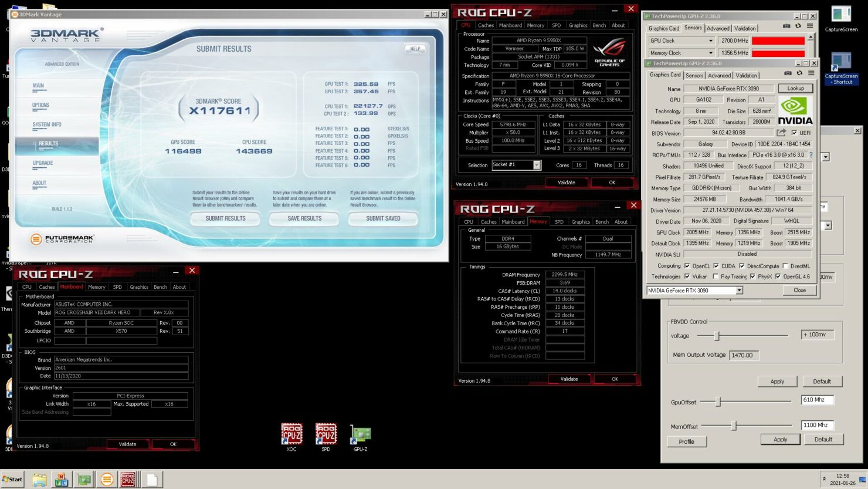Refresh the front GPU-Z Graphics Card window

coord(799,73)
